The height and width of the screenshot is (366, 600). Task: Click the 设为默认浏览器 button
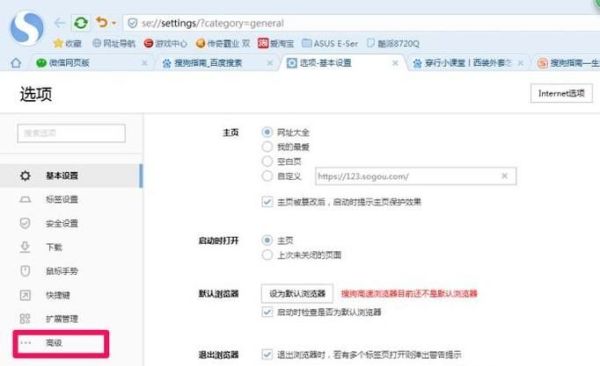coord(297,294)
